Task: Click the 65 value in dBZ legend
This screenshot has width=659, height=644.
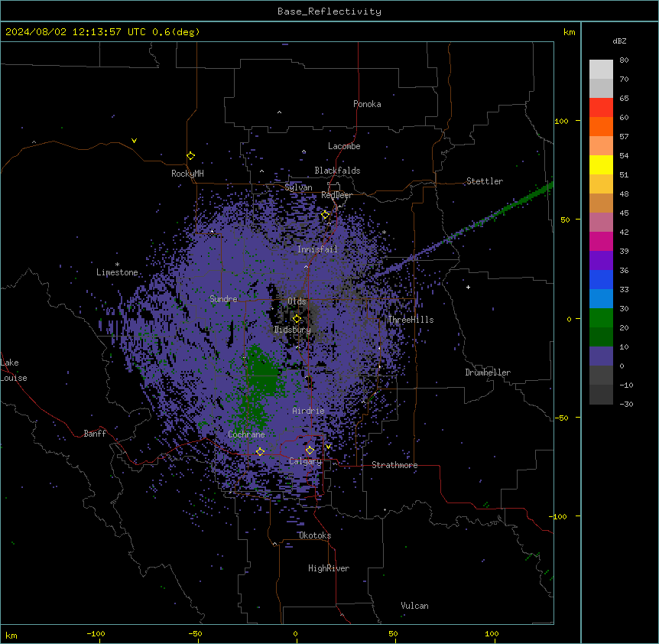Action: [624, 98]
